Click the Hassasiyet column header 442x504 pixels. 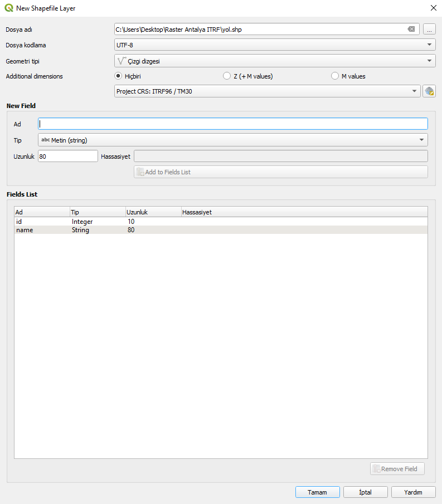304,212
